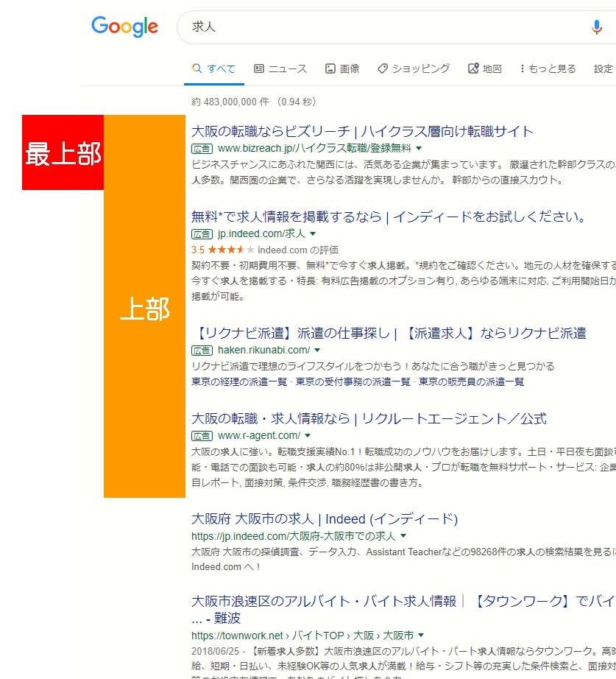
Task: Click the 約 483,000,000 件 result count
Action: pos(230,102)
